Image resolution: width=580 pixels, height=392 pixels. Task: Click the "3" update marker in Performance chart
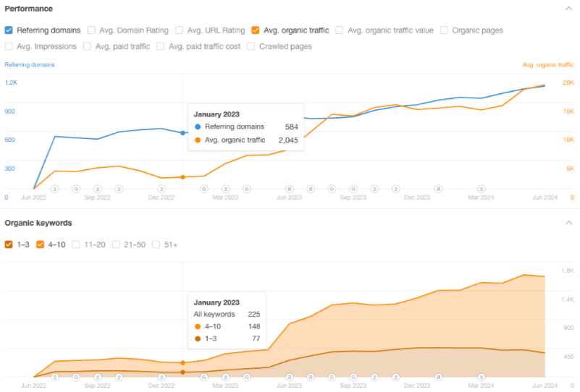coord(481,188)
